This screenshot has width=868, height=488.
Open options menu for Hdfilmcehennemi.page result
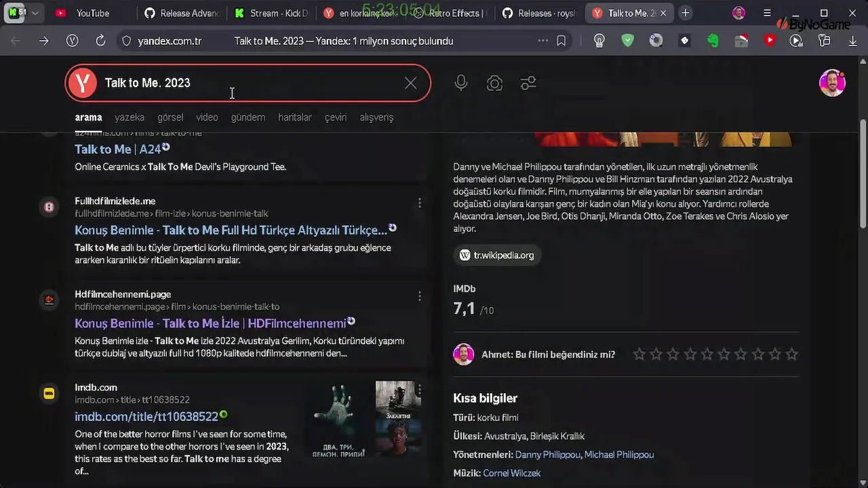[419, 296]
